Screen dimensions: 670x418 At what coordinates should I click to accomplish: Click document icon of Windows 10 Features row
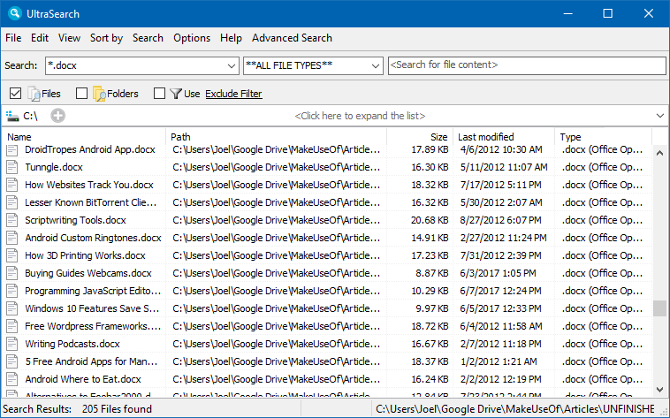[x=12, y=309]
